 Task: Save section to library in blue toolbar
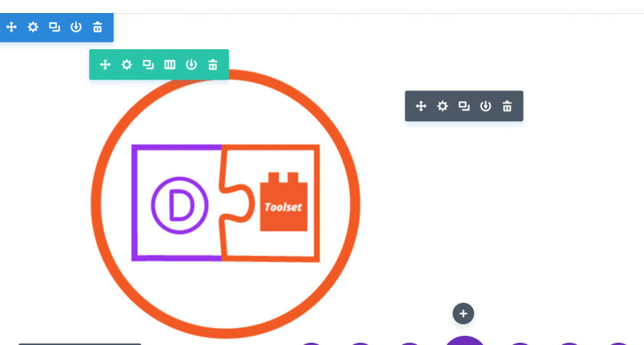point(76,27)
